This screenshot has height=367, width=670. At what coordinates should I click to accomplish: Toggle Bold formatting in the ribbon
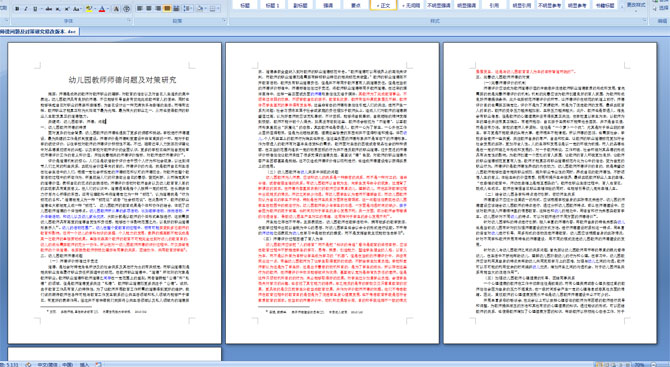pyautogui.click(x=17, y=9)
